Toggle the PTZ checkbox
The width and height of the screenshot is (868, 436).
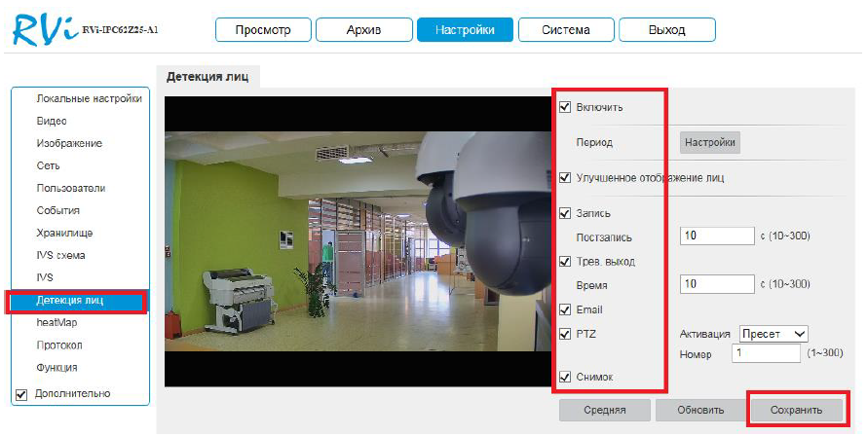point(565,334)
